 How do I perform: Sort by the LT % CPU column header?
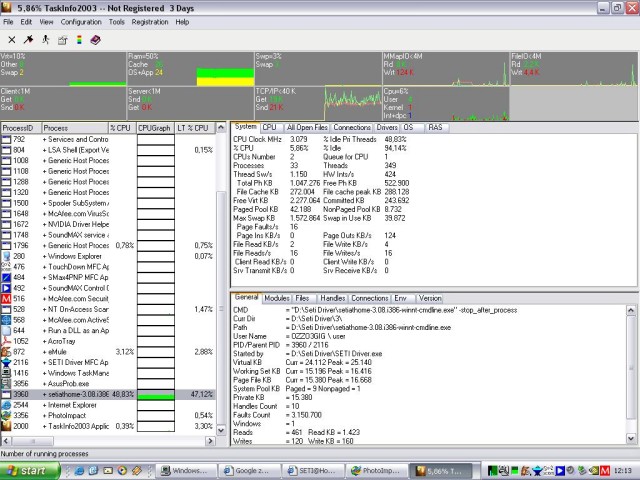point(195,128)
